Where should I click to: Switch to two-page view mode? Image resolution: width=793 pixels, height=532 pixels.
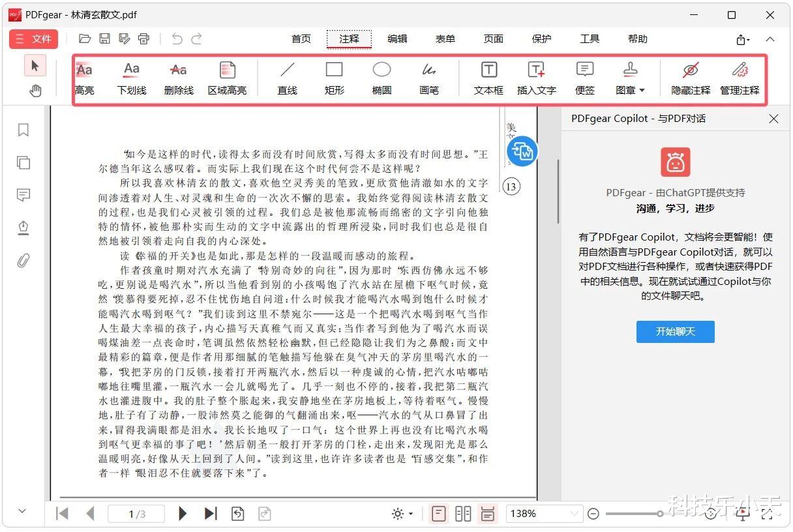pos(463,514)
